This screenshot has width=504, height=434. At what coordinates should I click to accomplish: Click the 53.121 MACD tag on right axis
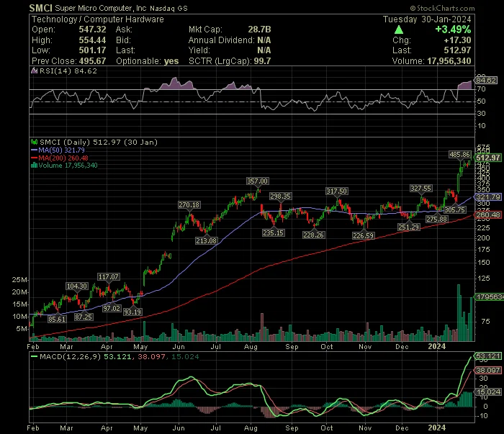point(487,356)
